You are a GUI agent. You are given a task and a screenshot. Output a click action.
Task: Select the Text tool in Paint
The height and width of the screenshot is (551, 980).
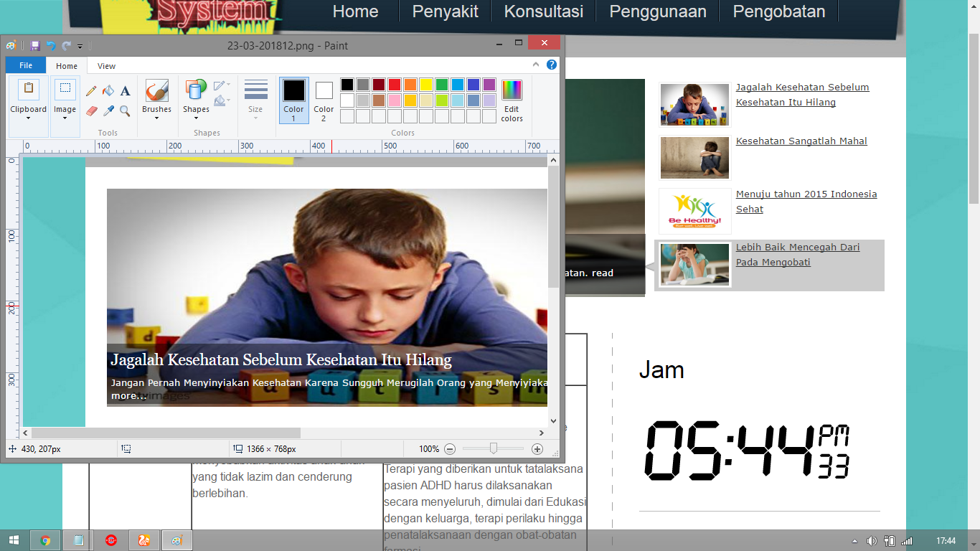(125, 91)
